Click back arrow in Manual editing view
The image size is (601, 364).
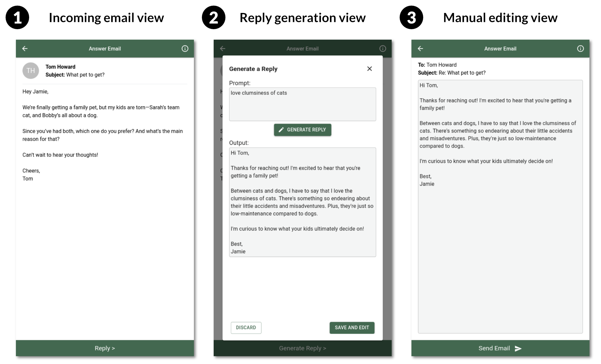(420, 48)
